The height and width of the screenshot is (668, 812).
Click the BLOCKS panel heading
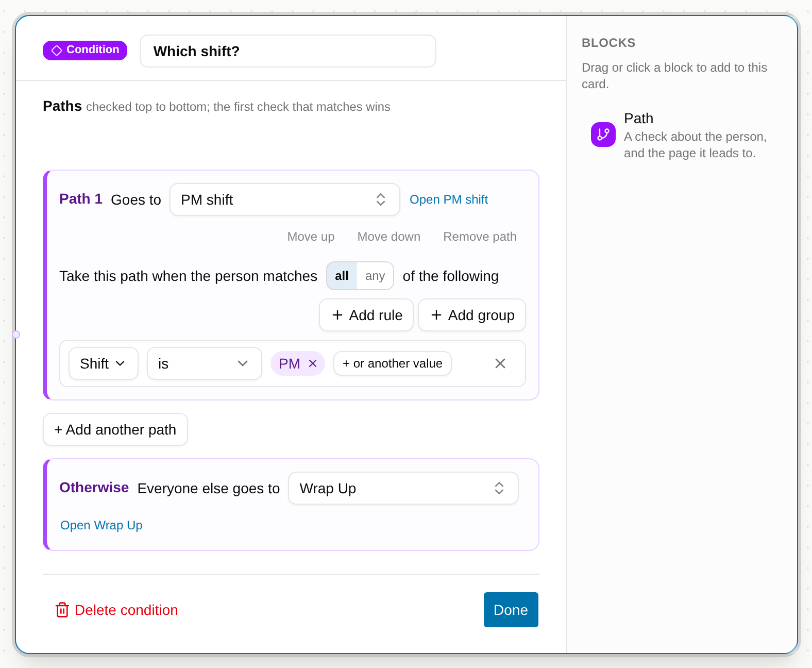608,43
